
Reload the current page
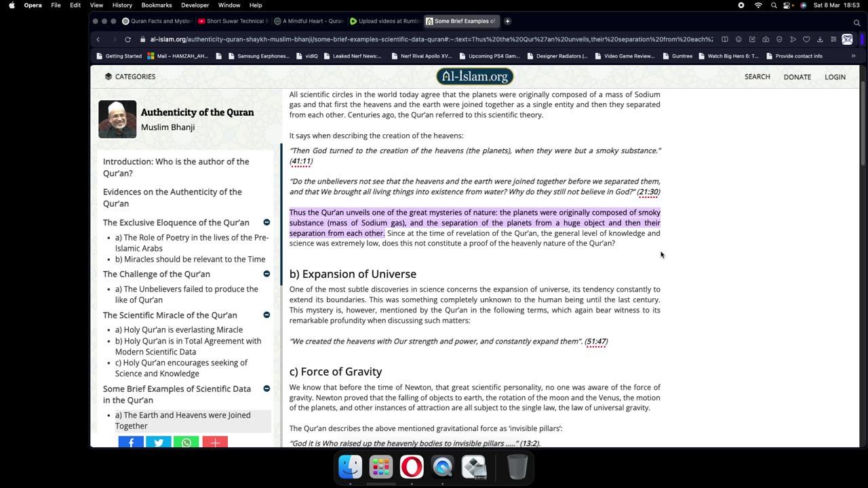(x=127, y=39)
